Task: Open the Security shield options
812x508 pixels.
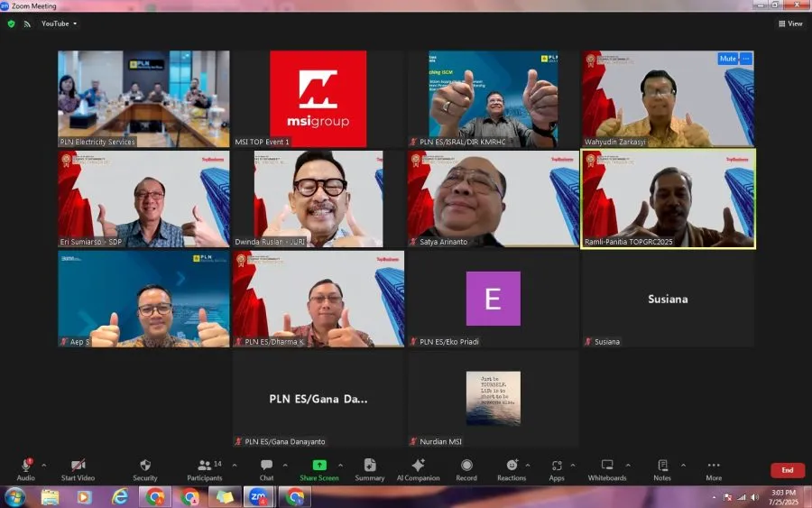Action: (144, 467)
